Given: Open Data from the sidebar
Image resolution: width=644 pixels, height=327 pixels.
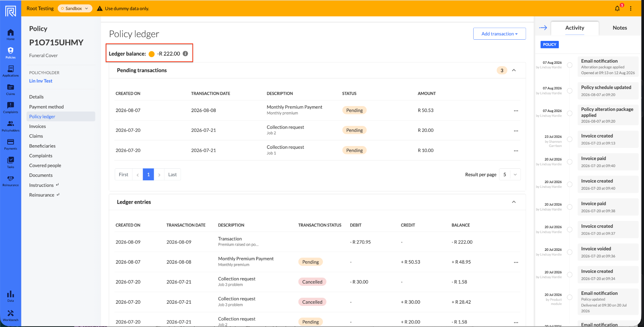Looking at the screenshot, I should point(10,296).
